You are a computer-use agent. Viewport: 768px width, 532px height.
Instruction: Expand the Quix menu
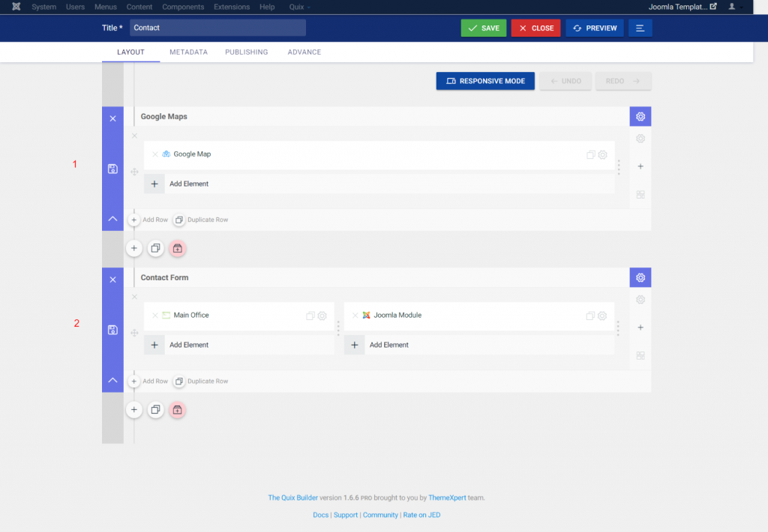pyautogui.click(x=298, y=7)
